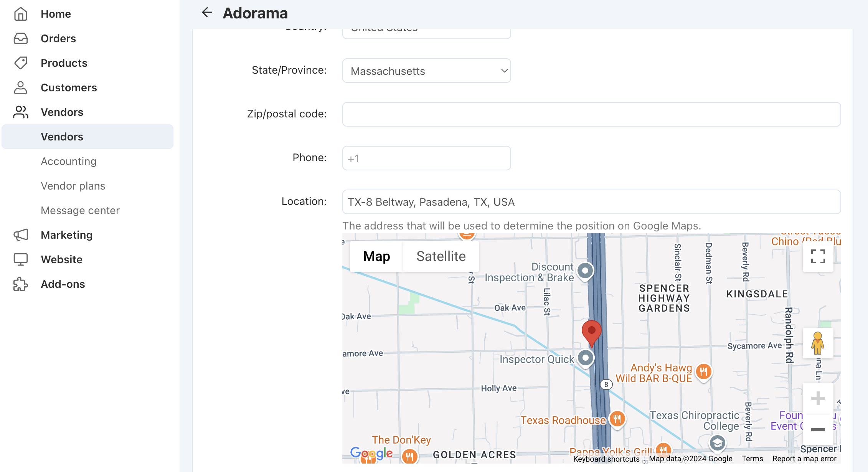Click the KINGSDALE neighborhood label
This screenshot has height=472, width=868.
point(757,294)
